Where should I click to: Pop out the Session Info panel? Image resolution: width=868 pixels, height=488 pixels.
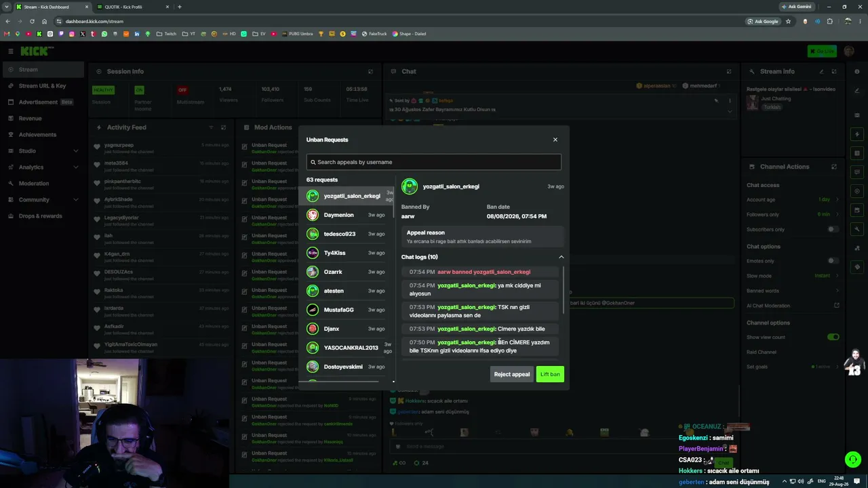[x=370, y=71]
